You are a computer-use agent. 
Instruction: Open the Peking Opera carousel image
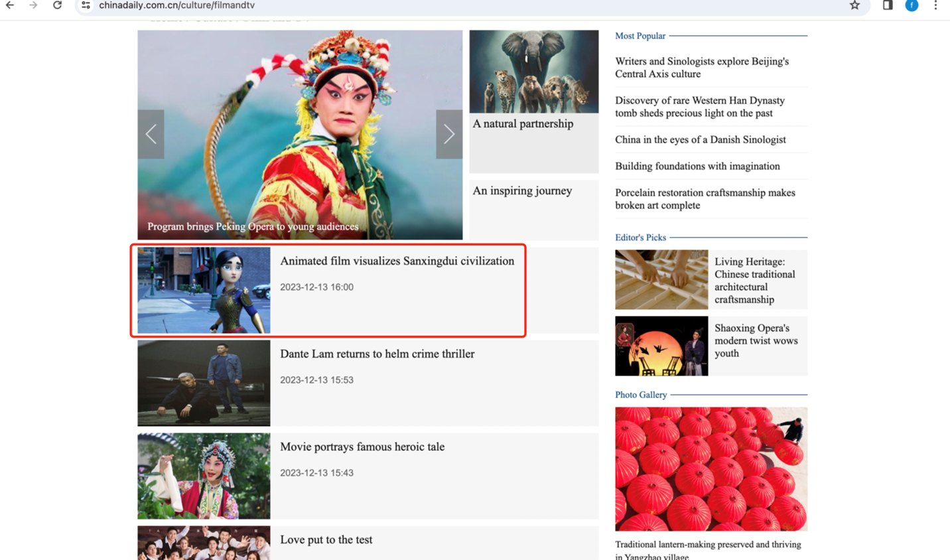300,135
